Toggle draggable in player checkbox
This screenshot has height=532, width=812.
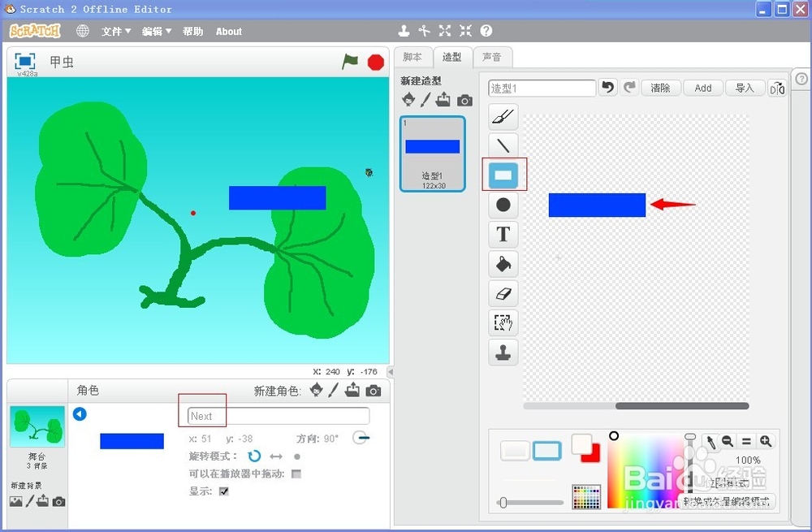click(x=296, y=474)
